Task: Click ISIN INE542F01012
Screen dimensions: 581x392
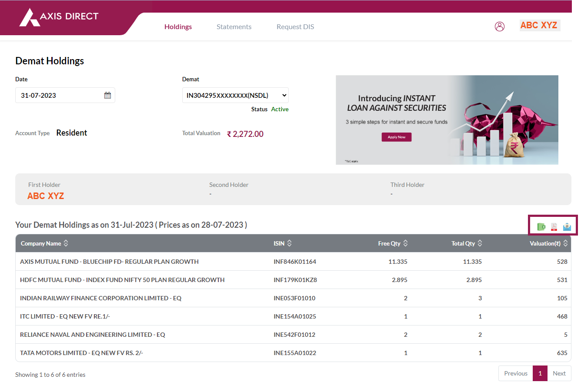Action: (294, 335)
